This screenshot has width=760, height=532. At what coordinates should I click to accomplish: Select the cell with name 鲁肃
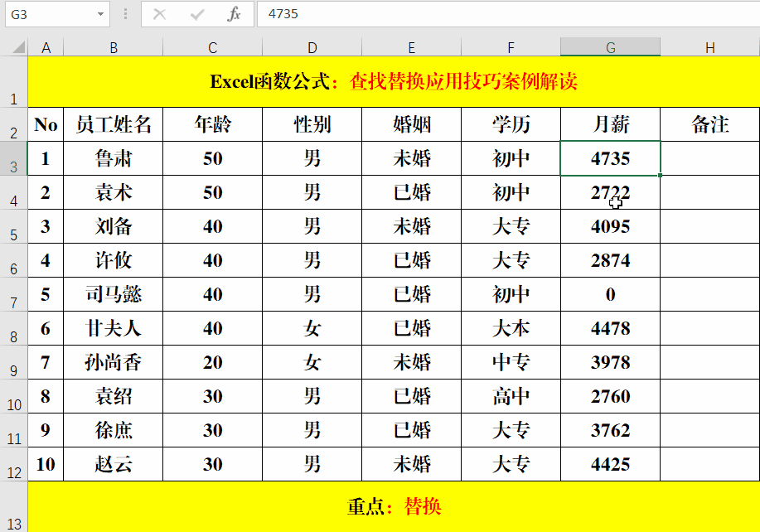click(114, 158)
